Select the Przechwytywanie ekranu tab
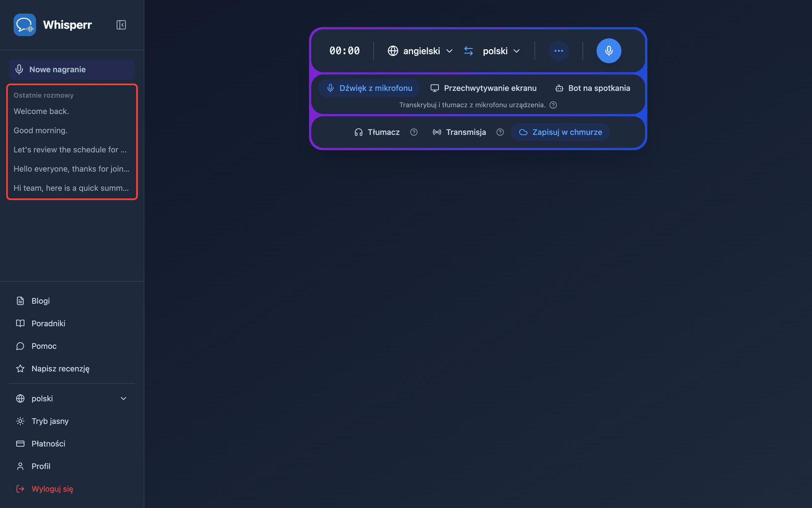Viewport: 812px width, 508px height. click(483, 88)
